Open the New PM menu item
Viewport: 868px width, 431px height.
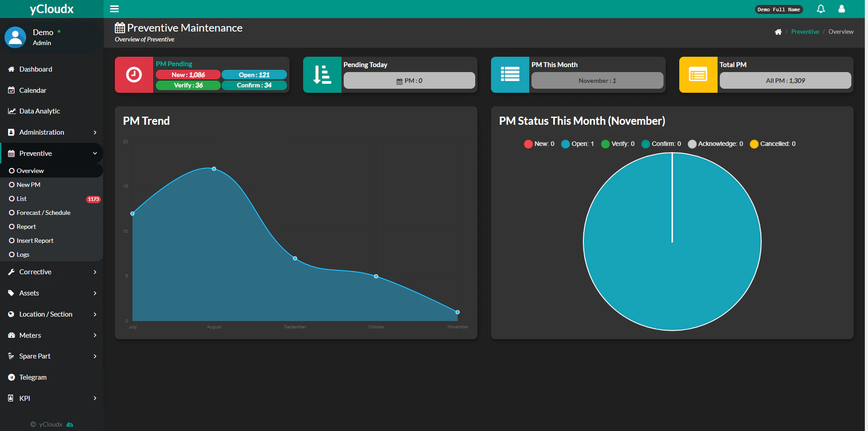click(x=29, y=184)
